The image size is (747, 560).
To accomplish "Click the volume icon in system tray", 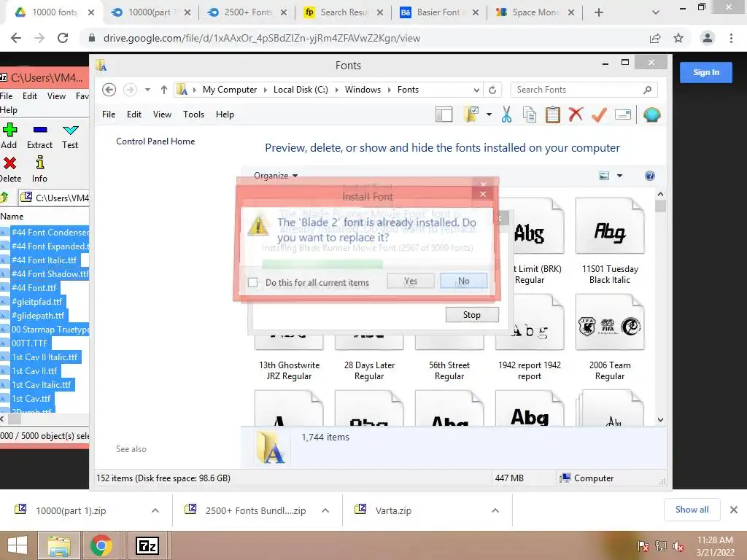I will click(x=678, y=546).
